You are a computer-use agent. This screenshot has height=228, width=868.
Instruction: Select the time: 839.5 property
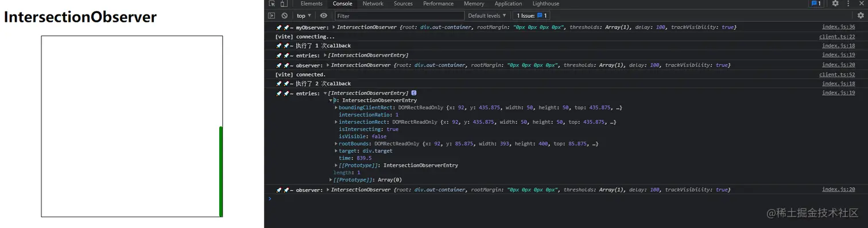coord(355,158)
